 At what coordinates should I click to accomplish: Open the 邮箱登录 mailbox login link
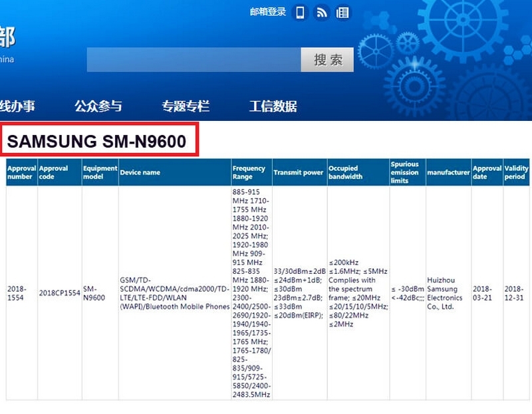(268, 12)
